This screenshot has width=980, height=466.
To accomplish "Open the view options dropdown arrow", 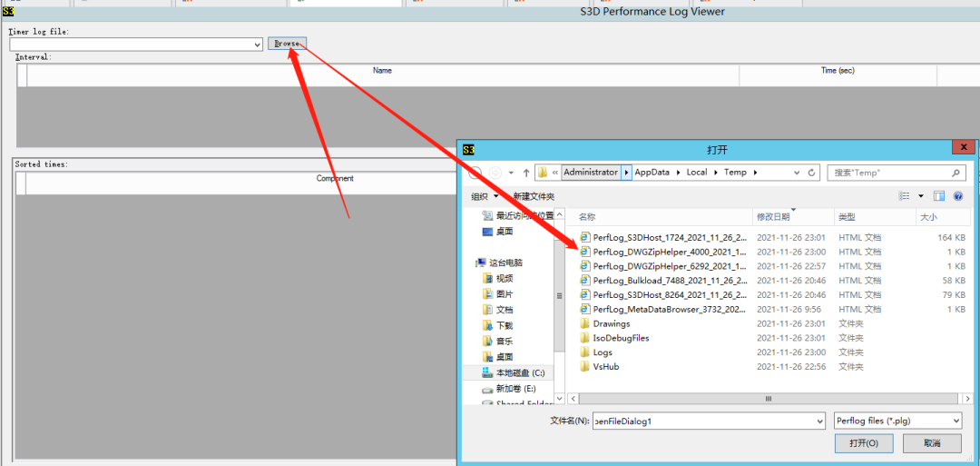I will coord(921,196).
